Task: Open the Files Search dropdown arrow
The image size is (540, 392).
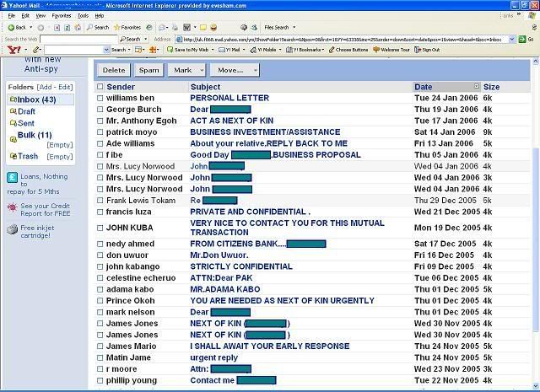Action: (x=294, y=28)
